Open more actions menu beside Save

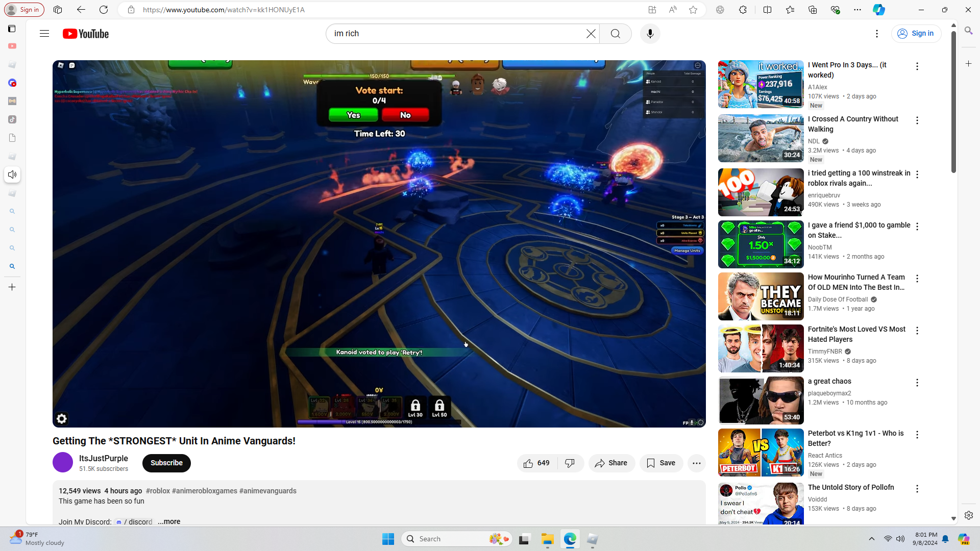pos(696,463)
